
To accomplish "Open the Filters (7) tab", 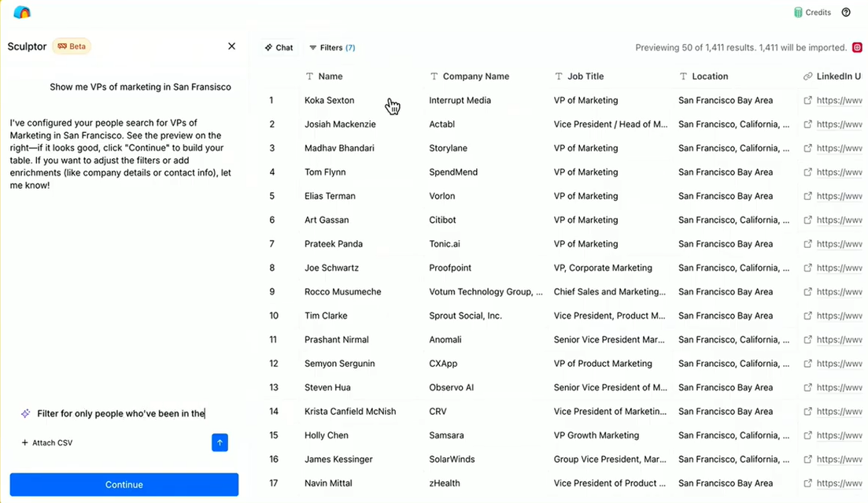I will point(332,48).
